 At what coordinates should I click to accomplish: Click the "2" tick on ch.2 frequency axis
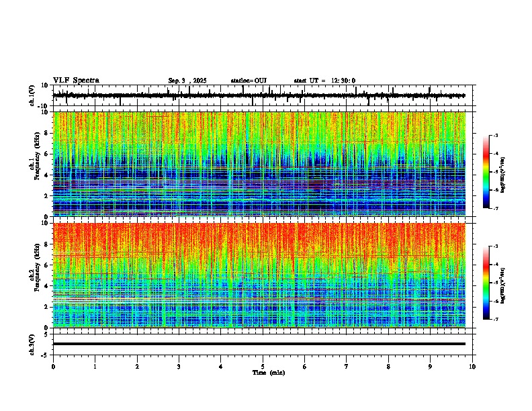click(47, 307)
